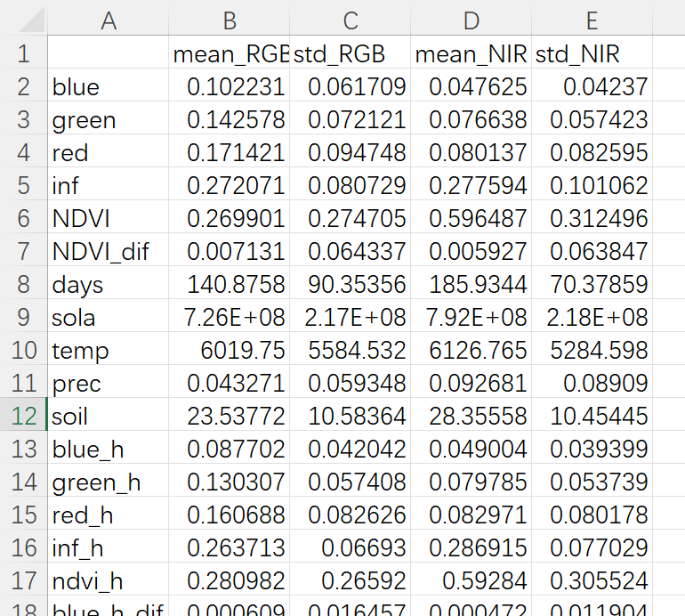Select row 12 header
The height and width of the screenshot is (616, 685).
pos(24,416)
